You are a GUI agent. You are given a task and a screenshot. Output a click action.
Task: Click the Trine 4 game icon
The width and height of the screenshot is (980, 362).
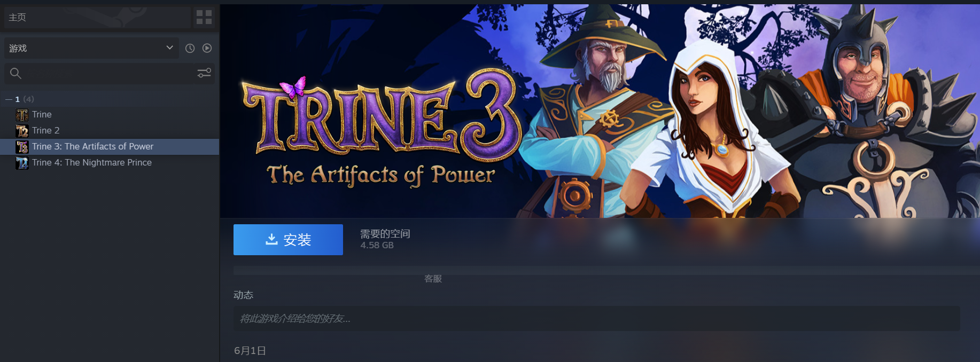(x=22, y=163)
